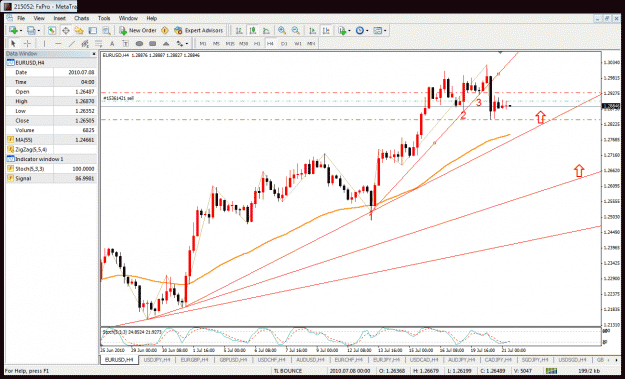Set timeframe to MN
This screenshot has width=625, height=379.
tap(311, 43)
